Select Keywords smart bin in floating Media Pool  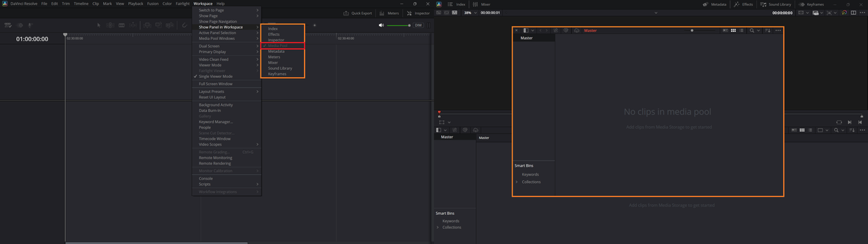[530, 174]
